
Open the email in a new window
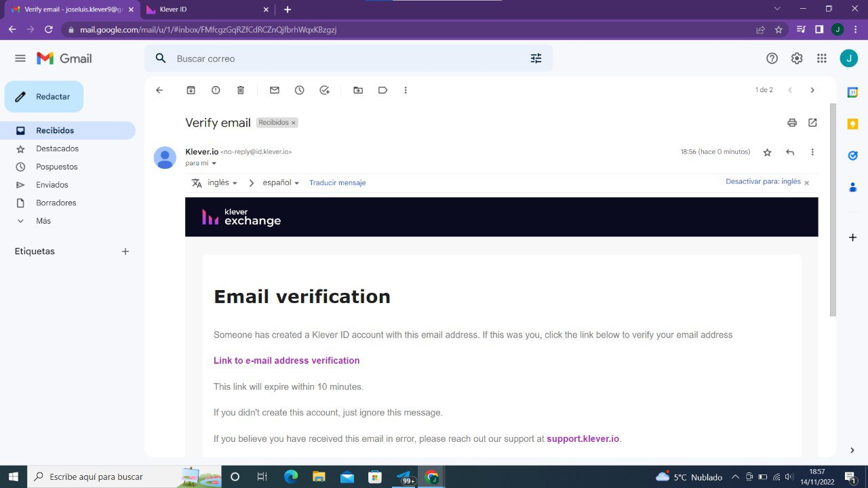(x=812, y=123)
